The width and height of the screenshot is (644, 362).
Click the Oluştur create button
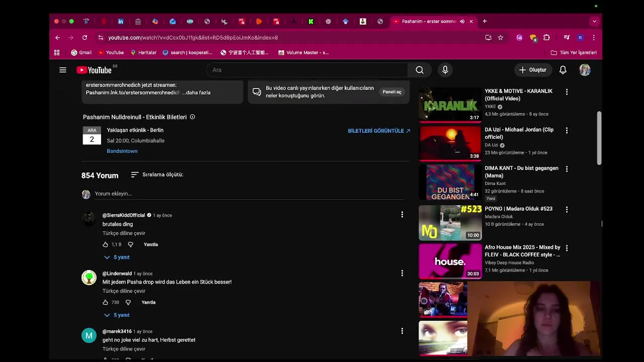pos(533,70)
